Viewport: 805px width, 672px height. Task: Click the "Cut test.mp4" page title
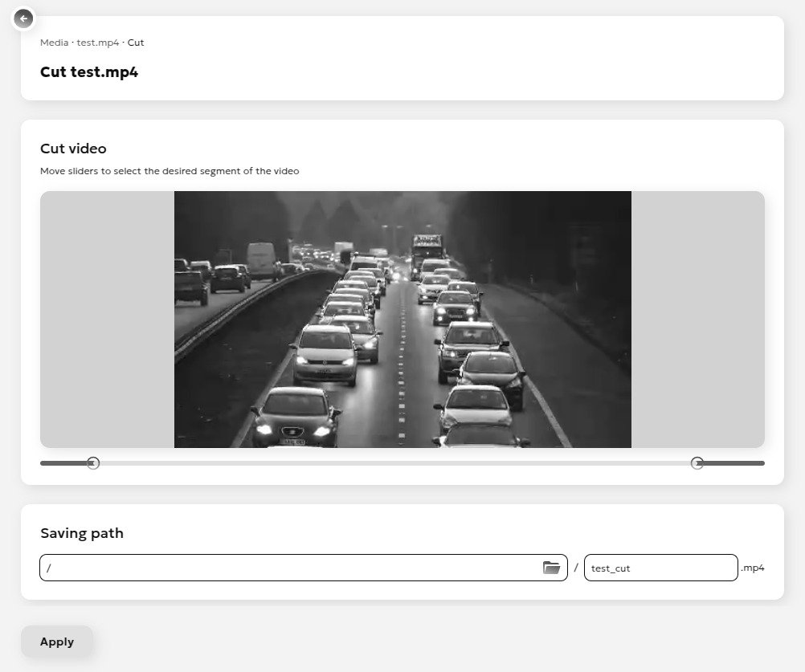tap(89, 72)
